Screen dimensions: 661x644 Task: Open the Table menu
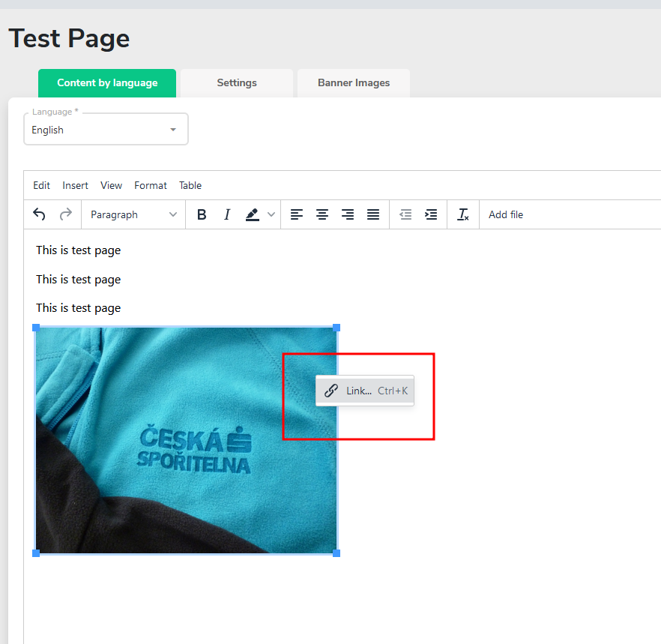[x=190, y=186]
